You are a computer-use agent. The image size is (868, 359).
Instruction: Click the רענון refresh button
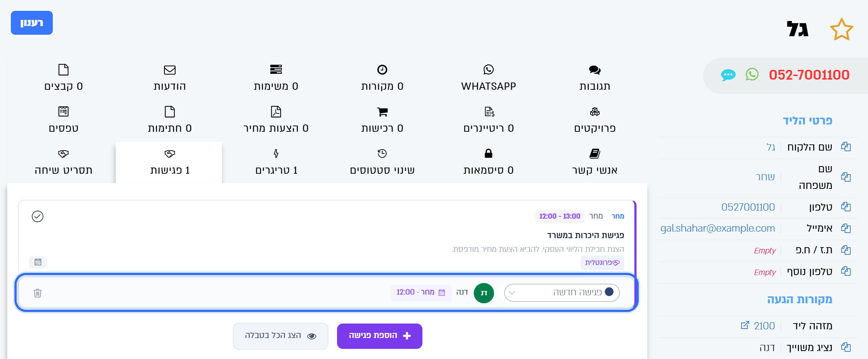point(32,23)
